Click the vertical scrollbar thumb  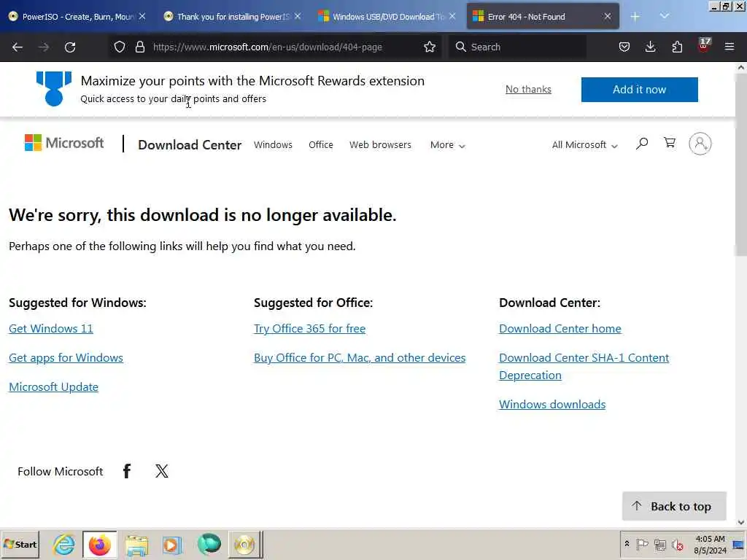click(x=740, y=164)
